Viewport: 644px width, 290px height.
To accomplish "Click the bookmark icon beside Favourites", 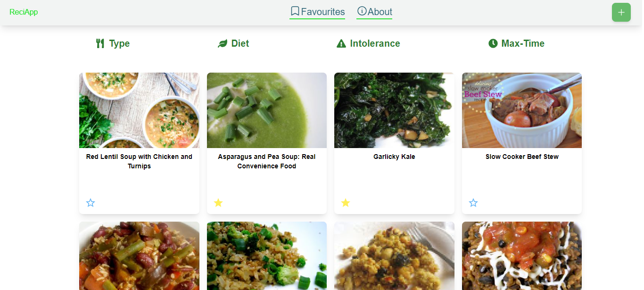I will coord(295,11).
